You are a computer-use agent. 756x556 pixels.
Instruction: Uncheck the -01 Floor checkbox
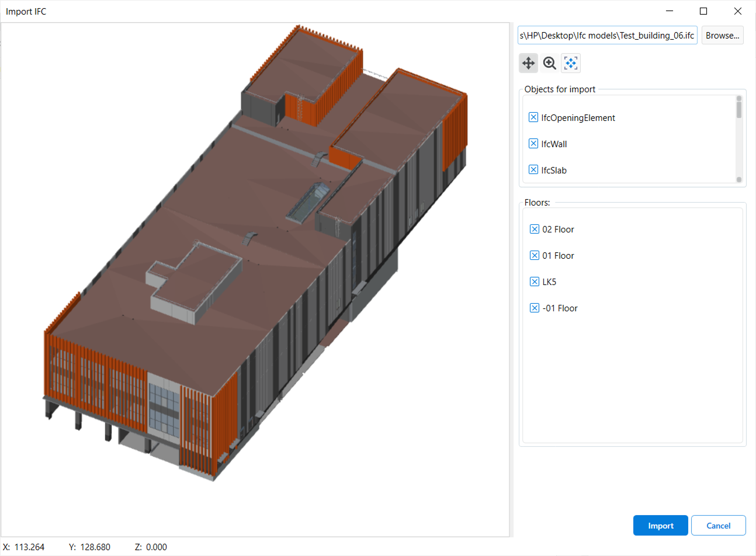(535, 308)
